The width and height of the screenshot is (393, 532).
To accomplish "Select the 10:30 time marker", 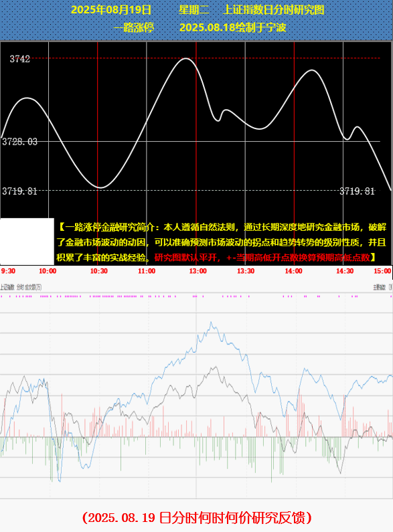I will (x=99, y=271).
